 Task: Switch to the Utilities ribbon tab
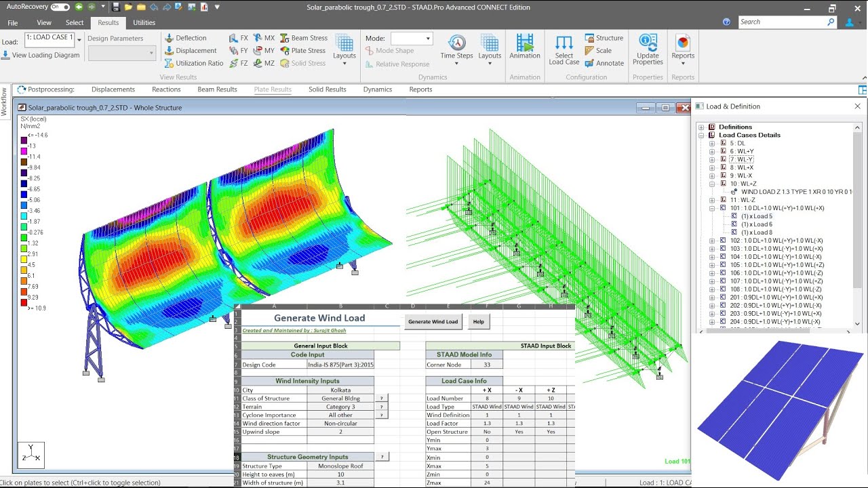point(144,22)
